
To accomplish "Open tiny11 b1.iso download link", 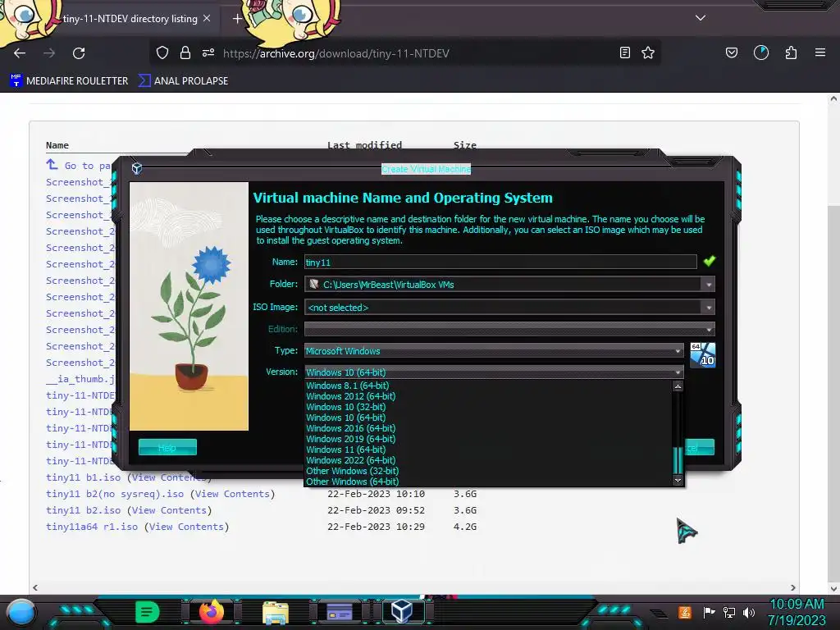I will pos(83,477).
